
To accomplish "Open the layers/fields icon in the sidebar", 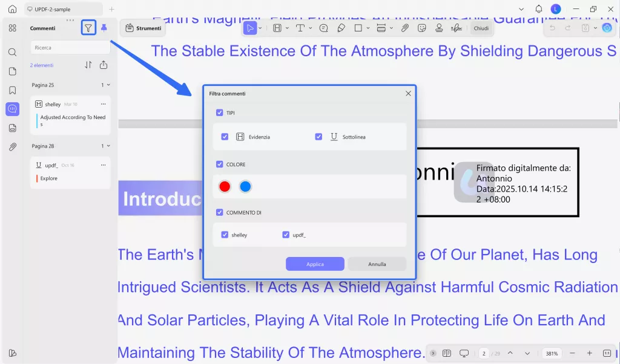I will tap(12, 128).
